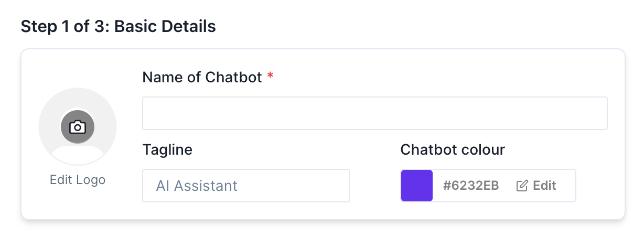The height and width of the screenshot is (237, 644).
Task: Click the Name of Chatbot label
Action: (202, 78)
